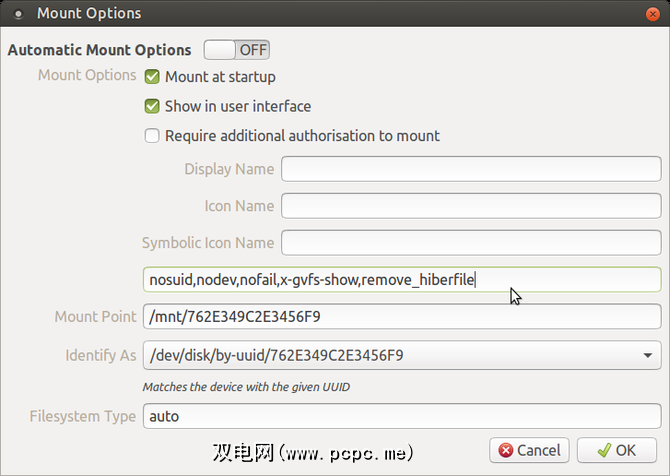Click the Automatic Mount Options heading
This screenshot has height=476, width=670.
(x=99, y=49)
